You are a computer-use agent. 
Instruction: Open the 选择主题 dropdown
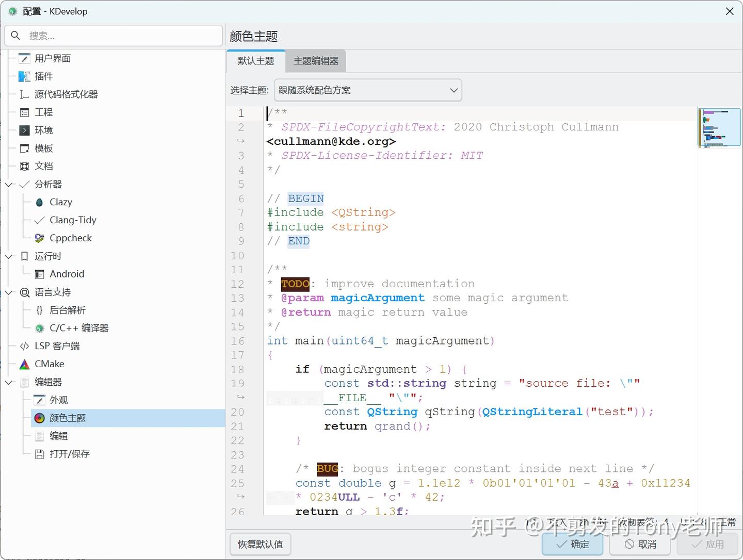pyautogui.click(x=367, y=90)
